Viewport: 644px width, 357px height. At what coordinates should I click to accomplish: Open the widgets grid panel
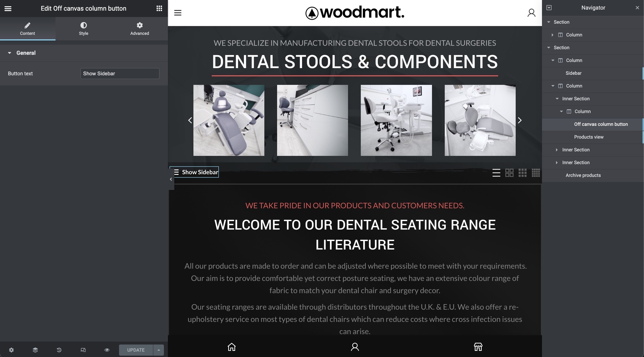159,9
